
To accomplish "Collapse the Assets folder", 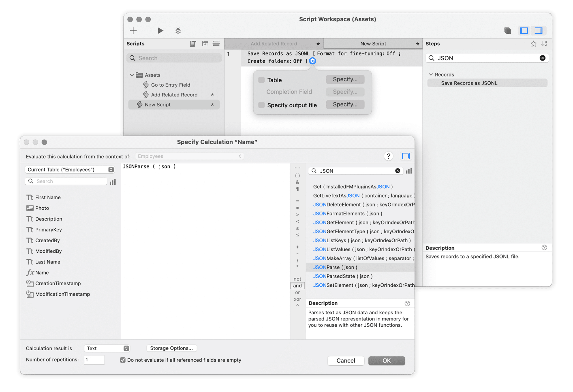I will coord(132,75).
